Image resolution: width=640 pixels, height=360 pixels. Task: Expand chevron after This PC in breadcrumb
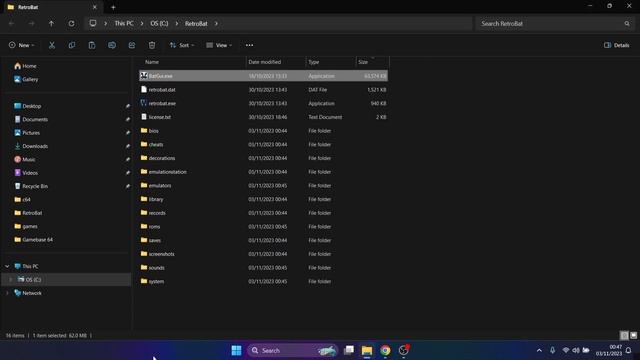pos(142,24)
